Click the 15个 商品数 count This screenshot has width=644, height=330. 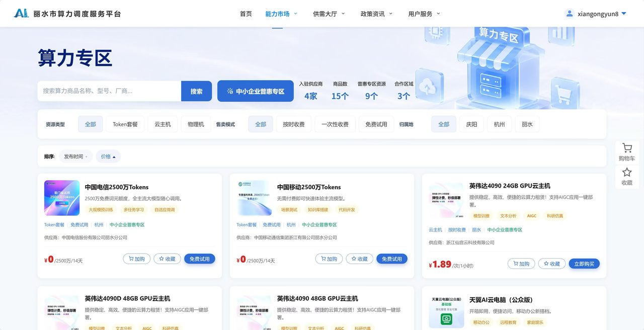click(x=340, y=96)
